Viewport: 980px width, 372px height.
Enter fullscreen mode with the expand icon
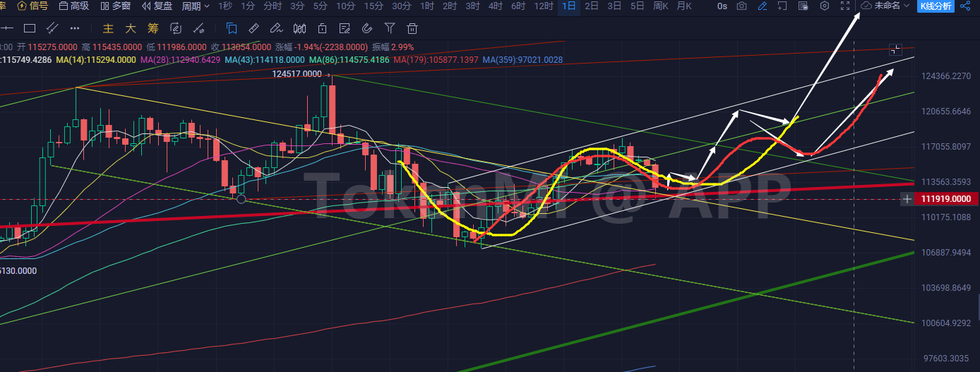click(x=845, y=6)
